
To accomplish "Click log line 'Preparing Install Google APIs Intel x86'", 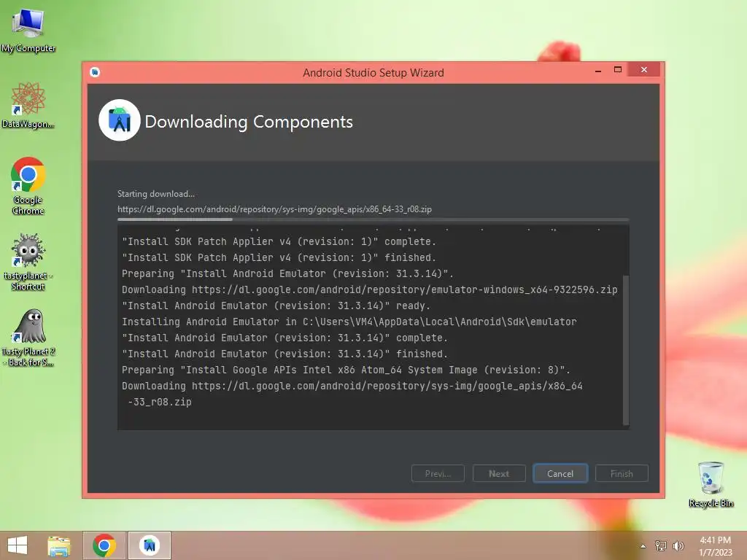I will (346, 370).
